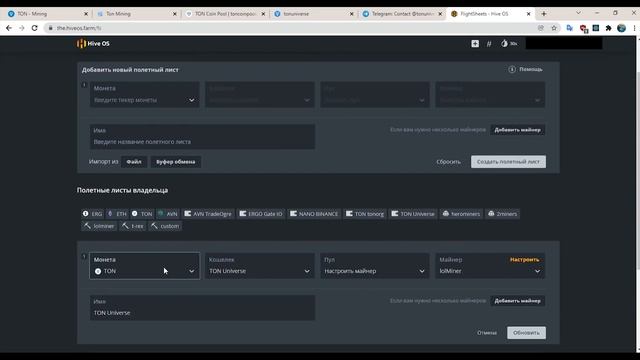Image resolution: width=640 pixels, height=360 pixels.
Task: Click Отмена to cancel editing
Action: 487,333
